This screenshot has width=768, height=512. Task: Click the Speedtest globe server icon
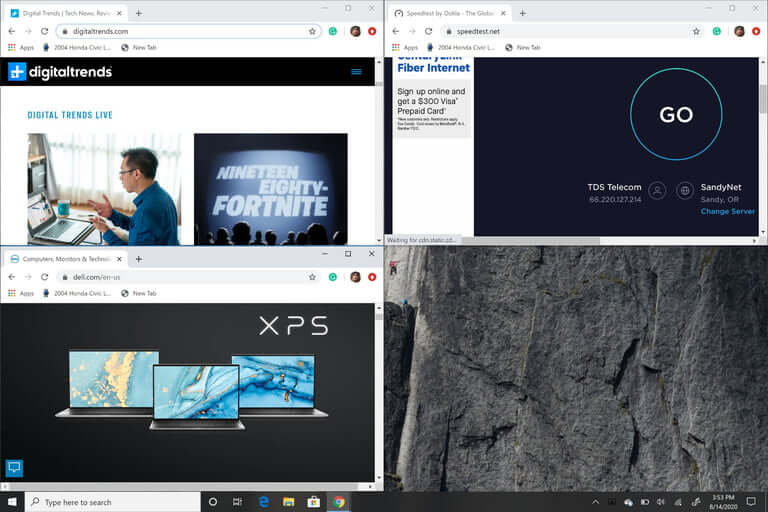click(685, 190)
